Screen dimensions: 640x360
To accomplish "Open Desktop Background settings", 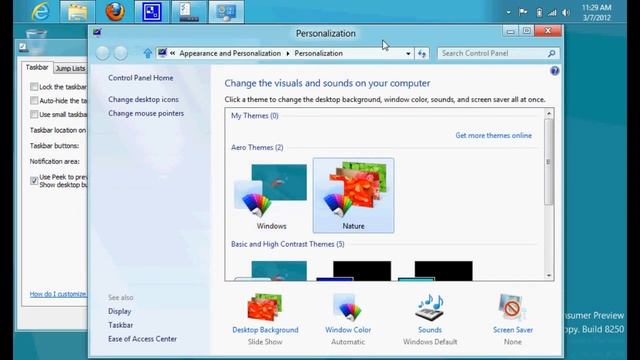I will click(265, 319).
